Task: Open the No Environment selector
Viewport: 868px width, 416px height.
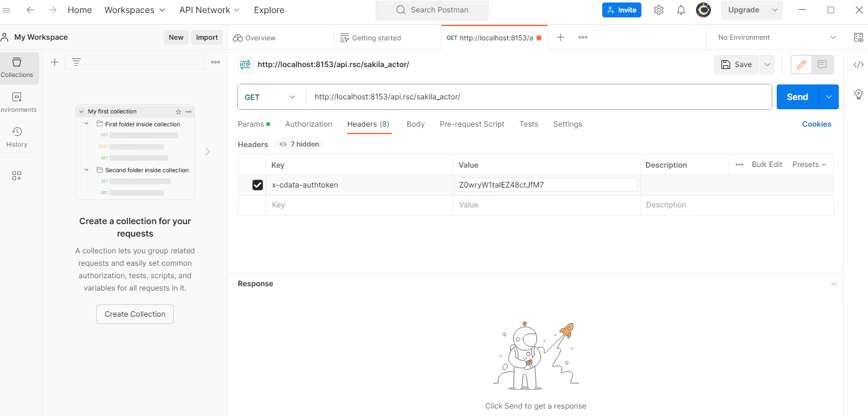Action: coord(777,37)
